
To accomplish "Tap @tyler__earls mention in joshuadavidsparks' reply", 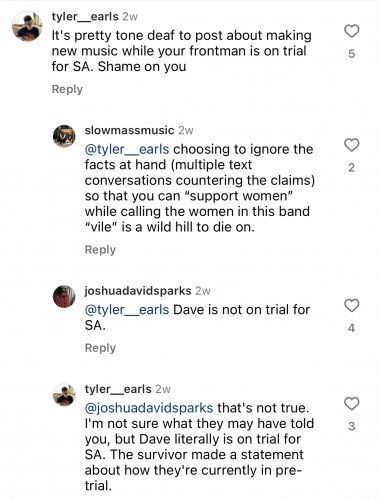I will click(127, 310).
